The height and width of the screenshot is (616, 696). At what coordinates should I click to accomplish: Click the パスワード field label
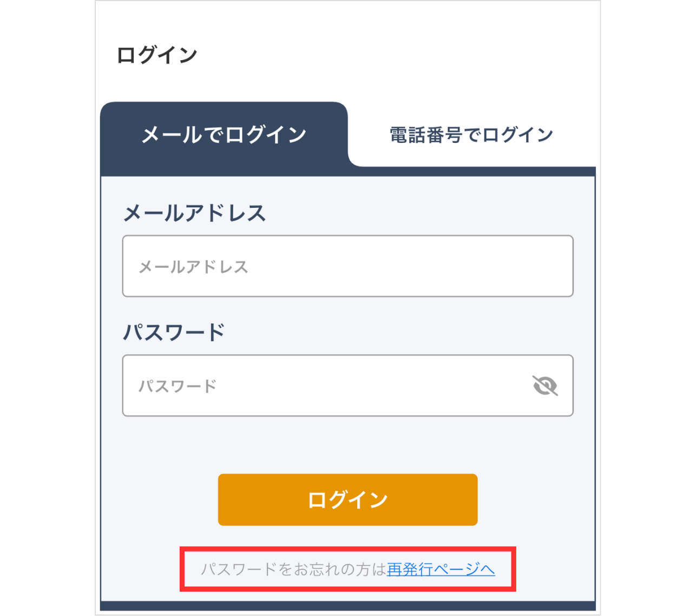point(174,332)
